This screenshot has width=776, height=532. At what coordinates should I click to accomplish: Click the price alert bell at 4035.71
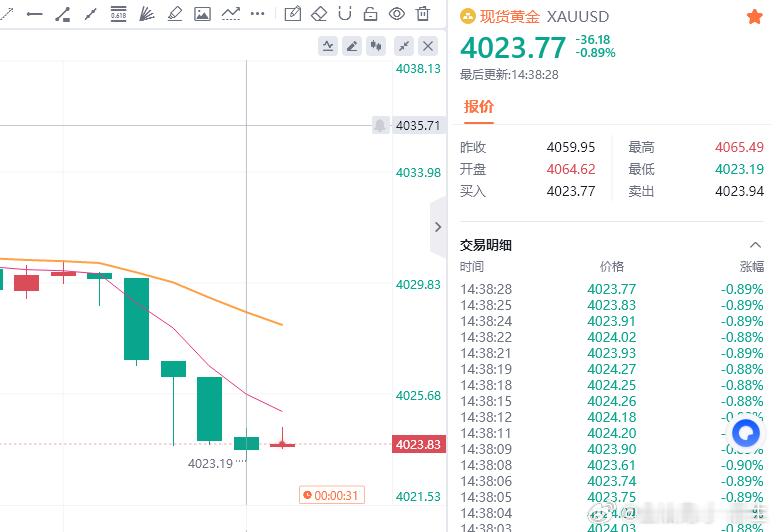380,125
